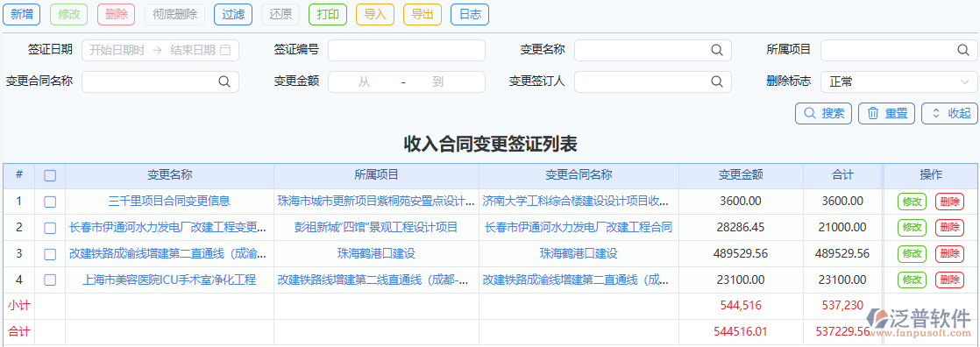Click 修改 in row 4
Screen dimensions: 980x347
912,280
